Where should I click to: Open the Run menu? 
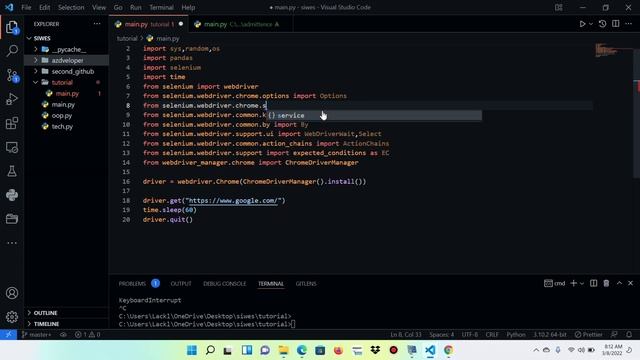tap(136, 7)
